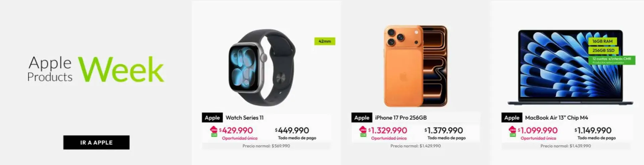Click the IR A APPLE button

coord(96,143)
